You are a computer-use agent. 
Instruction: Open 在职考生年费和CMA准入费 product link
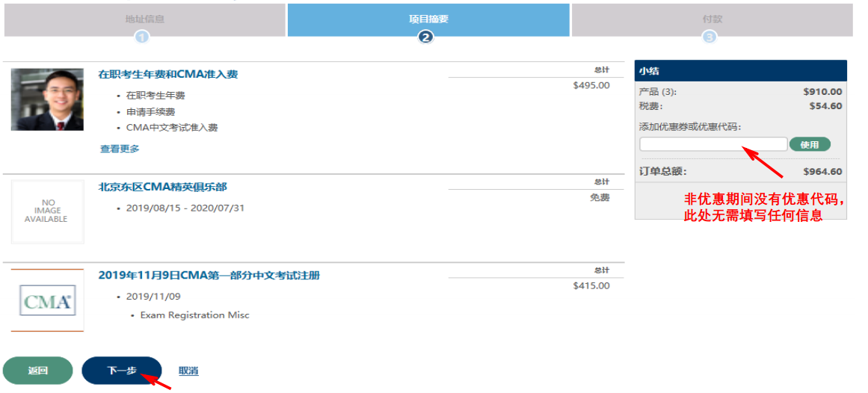(168, 74)
